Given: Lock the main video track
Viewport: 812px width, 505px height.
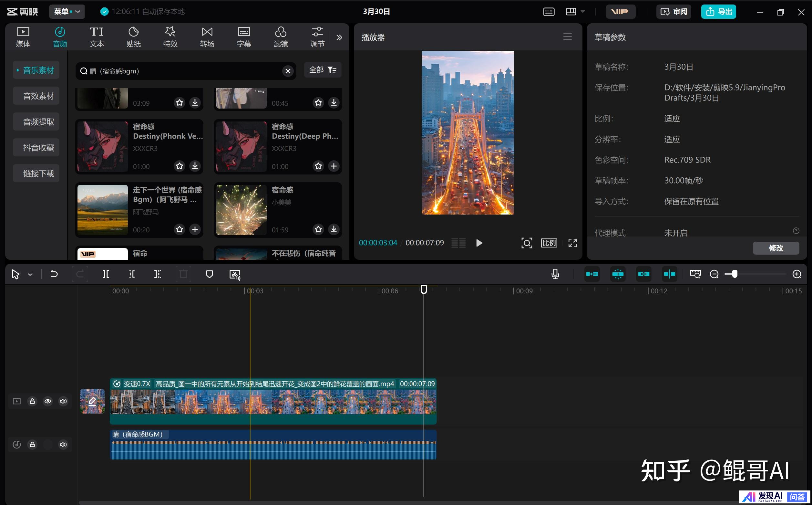Looking at the screenshot, I should tap(32, 401).
